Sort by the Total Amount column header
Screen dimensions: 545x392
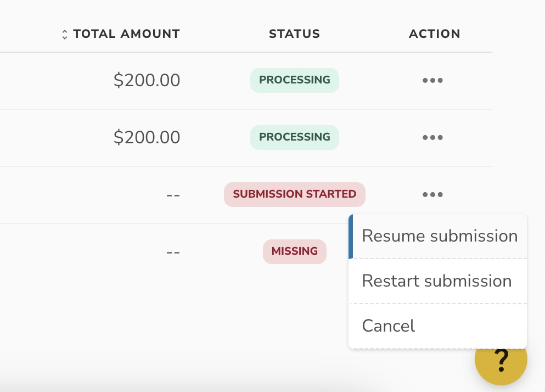tap(126, 34)
